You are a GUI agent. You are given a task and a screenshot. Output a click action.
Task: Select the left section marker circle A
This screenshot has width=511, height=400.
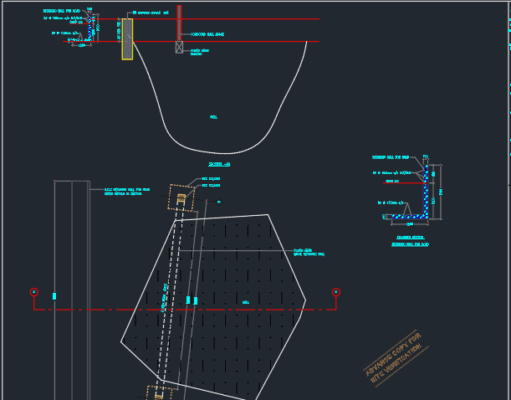pos(34,292)
